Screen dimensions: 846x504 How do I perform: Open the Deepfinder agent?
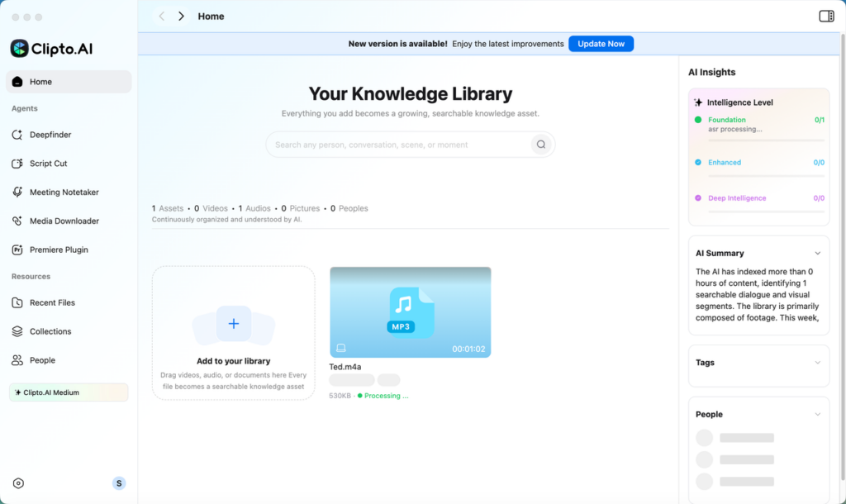pyautogui.click(x=50, y=134)
